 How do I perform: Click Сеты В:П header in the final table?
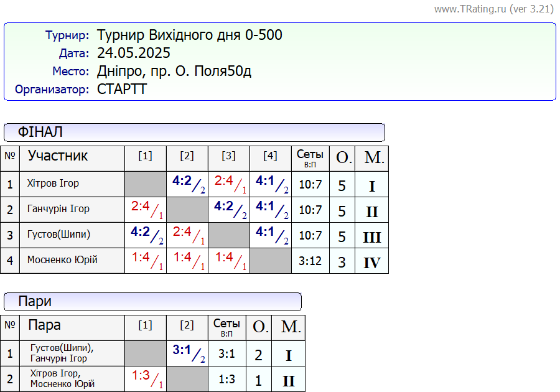310,158
